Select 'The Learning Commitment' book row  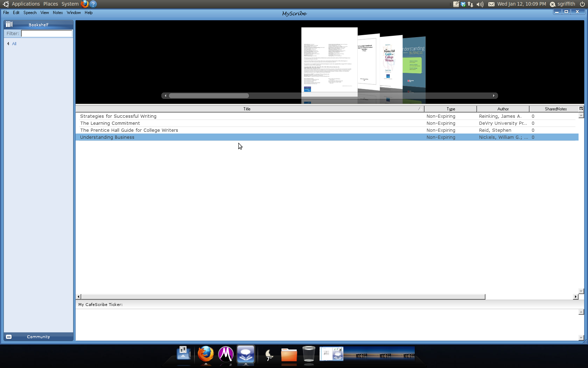327,123
